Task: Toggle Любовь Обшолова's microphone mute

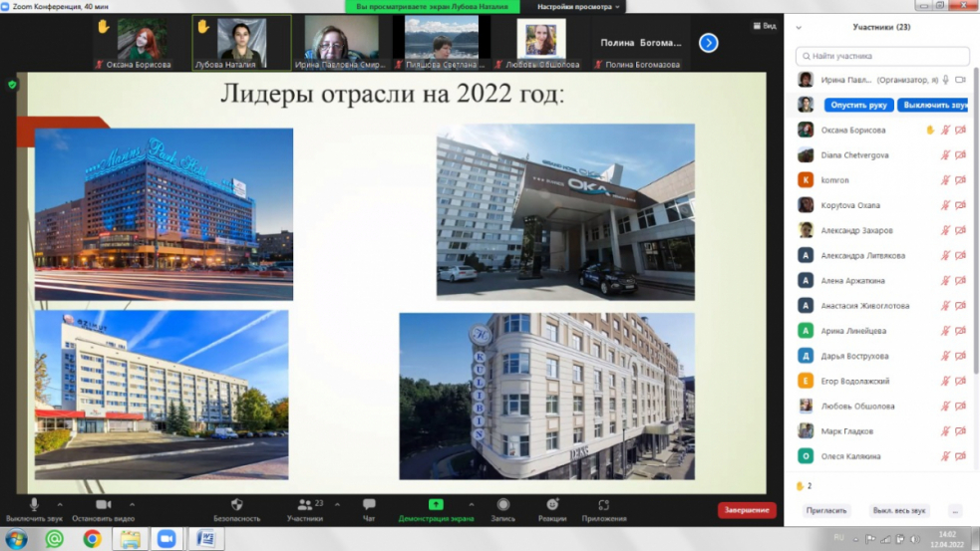Action: point(946,407)
